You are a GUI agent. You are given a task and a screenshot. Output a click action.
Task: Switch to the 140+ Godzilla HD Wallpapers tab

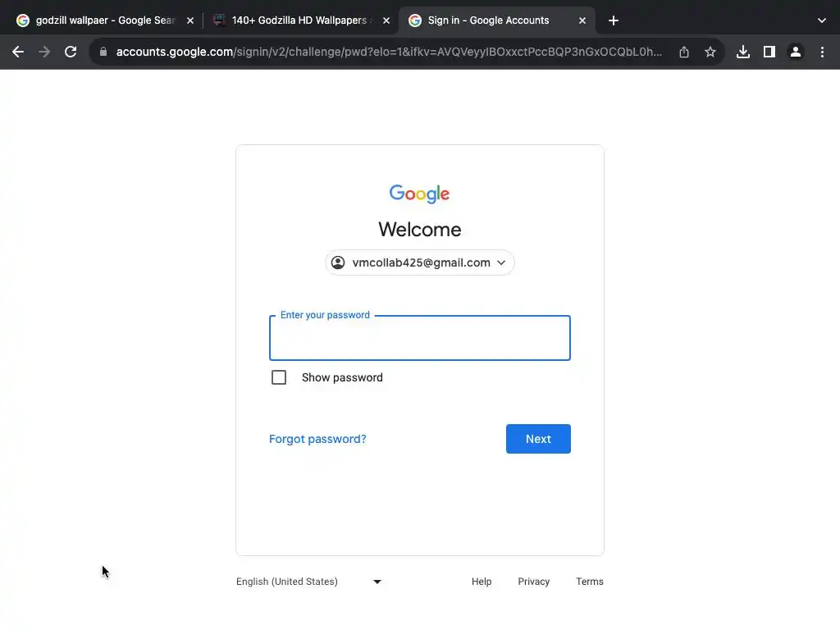coord(295,21)
